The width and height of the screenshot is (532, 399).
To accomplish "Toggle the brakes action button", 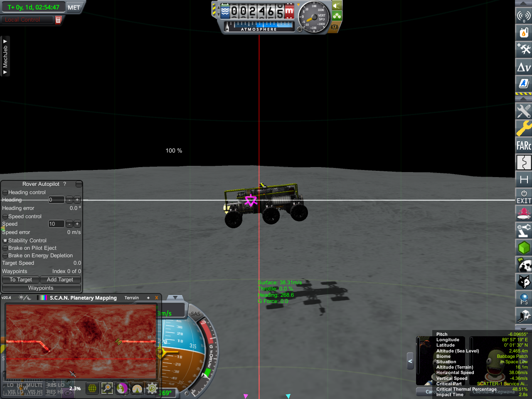I will tap(335, 27).
